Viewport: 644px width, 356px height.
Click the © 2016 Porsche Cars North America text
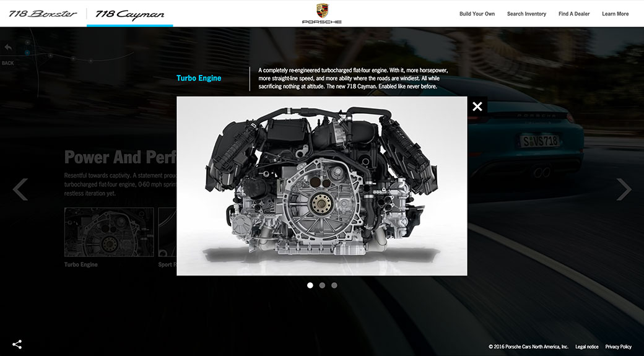[x=529, y=347]
